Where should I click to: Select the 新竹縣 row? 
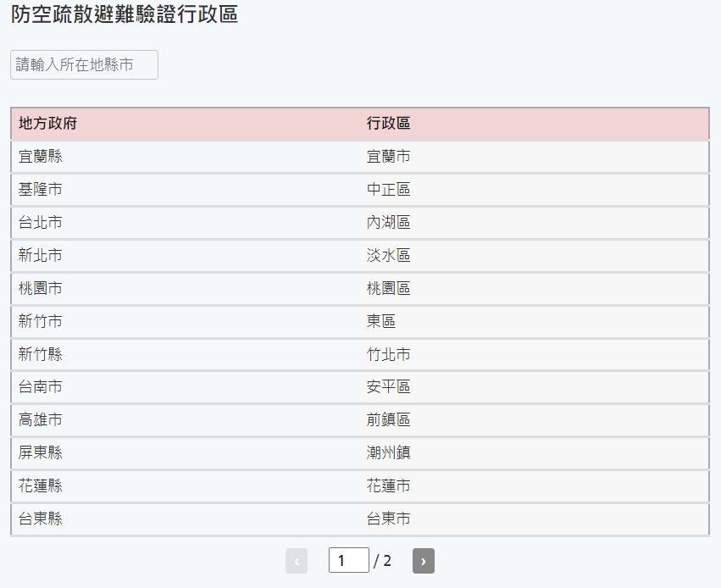click(x=41, y=355)
